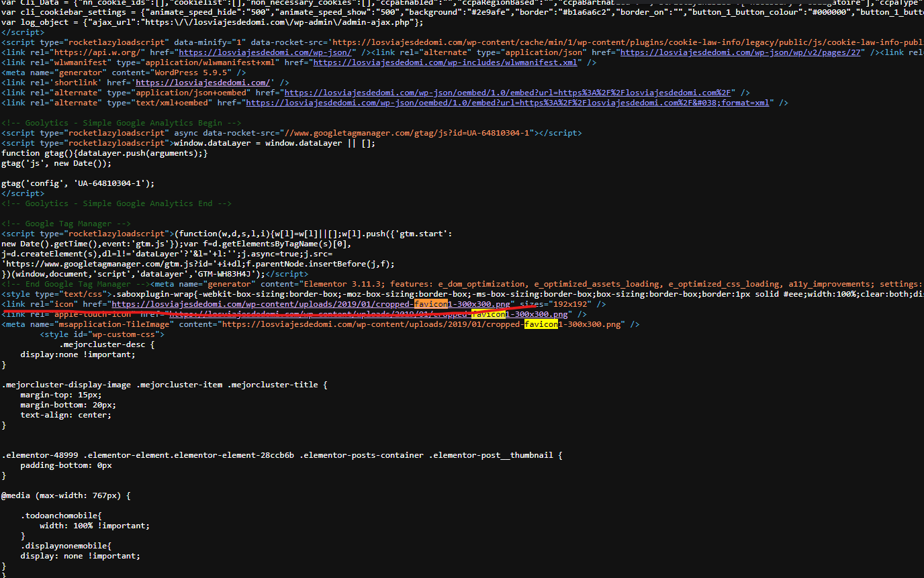The height and width of the screenshot is (578, 924).
Task: Click the .elementor-48999 selector line
Action: coord(282,455)
